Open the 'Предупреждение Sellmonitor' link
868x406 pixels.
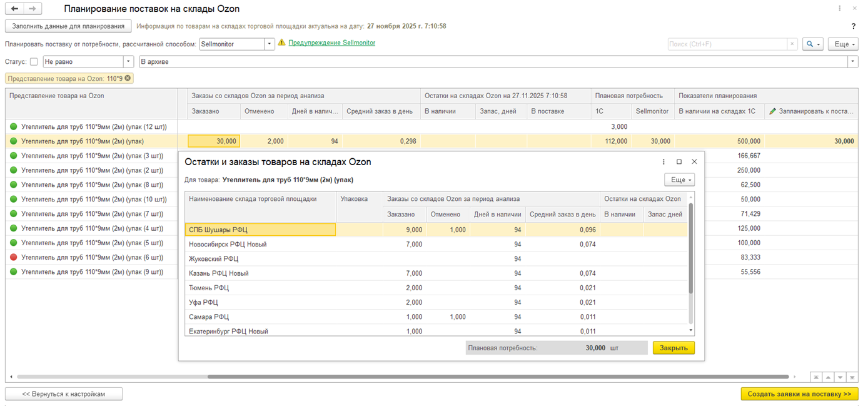point(331,43)
